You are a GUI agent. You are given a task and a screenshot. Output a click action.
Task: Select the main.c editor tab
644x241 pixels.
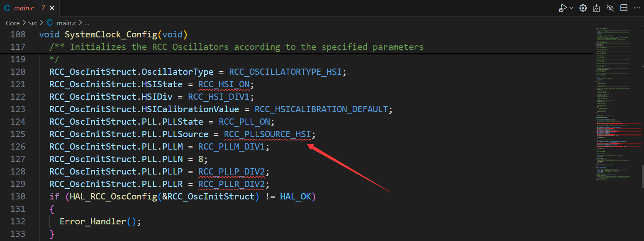click(x=24, y=8)
